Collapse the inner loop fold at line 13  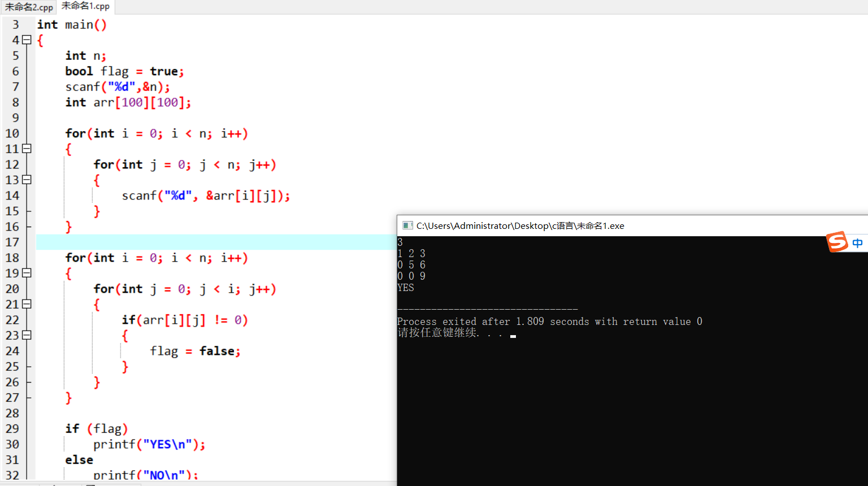(x=27, y=180)
